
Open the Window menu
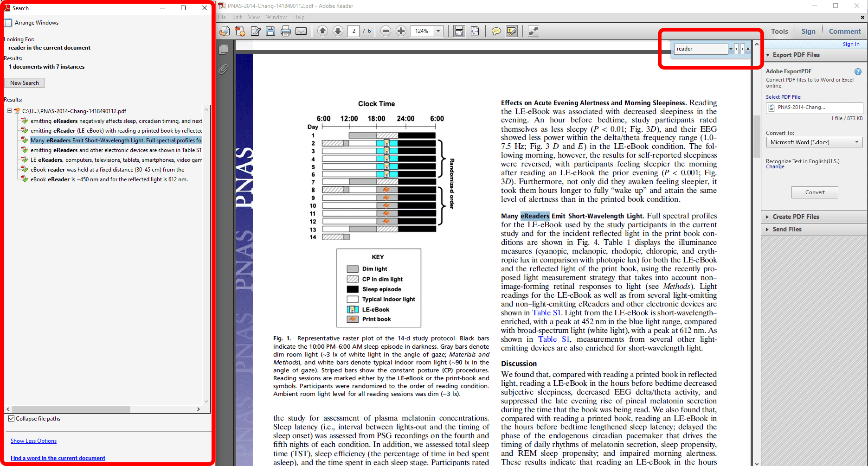coord(276,17)
